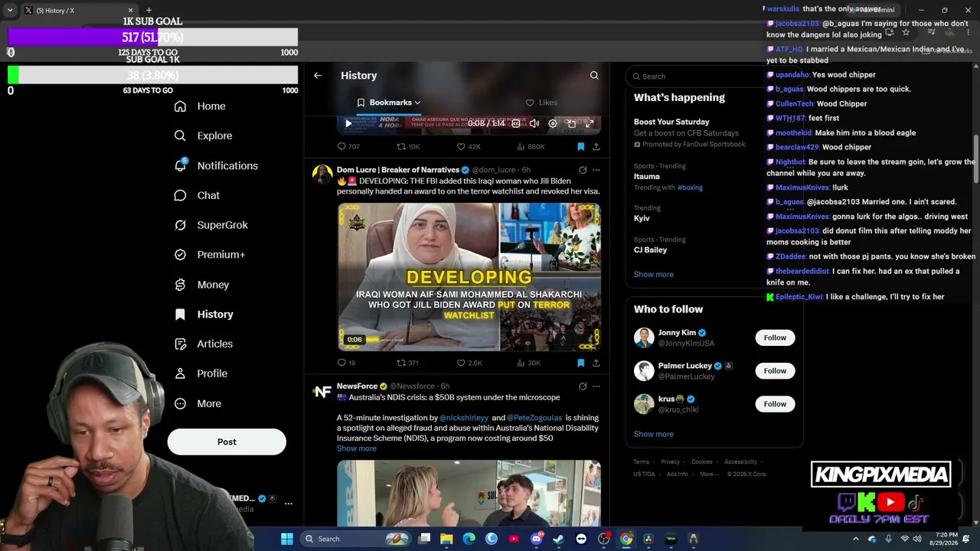Screen dimensions: 980x551
Task: Like the Dom Lucre post with 2.6K likes
Action: [469, 363]
